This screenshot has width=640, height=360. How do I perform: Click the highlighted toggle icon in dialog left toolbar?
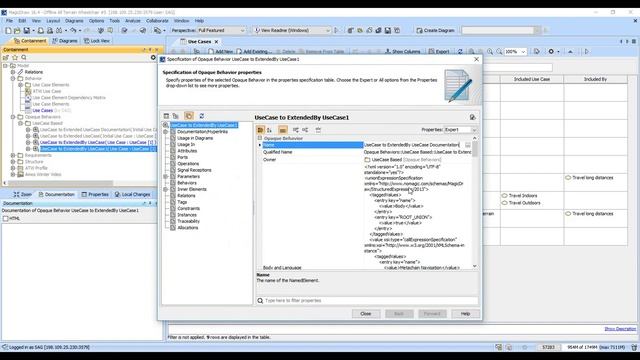[x=189, y=116]
